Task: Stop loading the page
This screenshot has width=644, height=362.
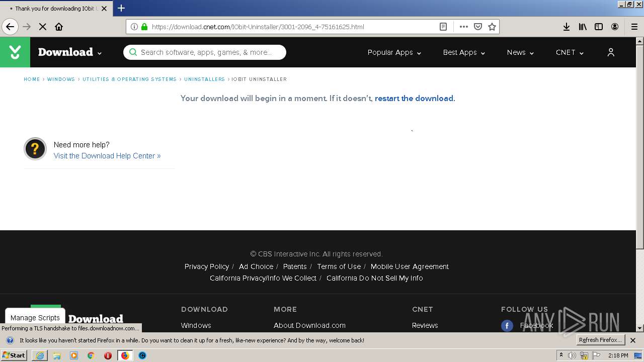Action: pyautogui.click(x=43, y=27)
